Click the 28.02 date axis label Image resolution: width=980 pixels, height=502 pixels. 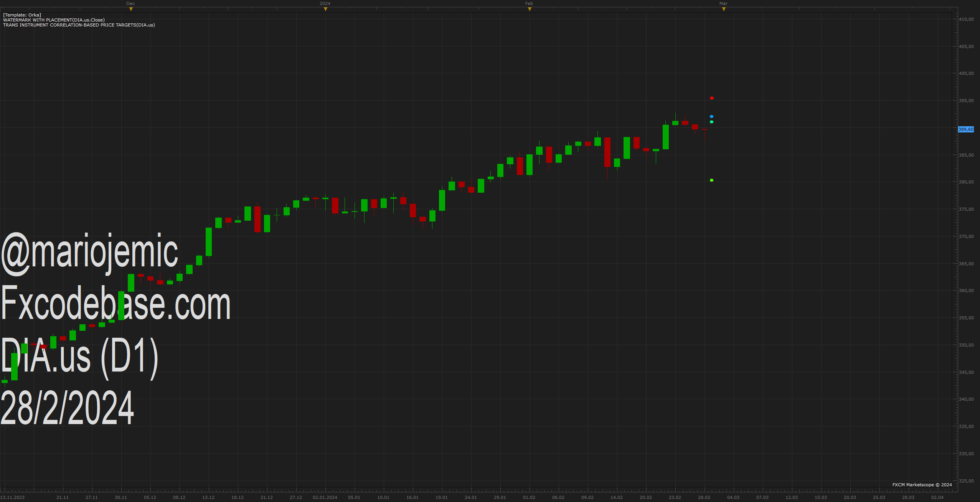(x=704, y=497)
